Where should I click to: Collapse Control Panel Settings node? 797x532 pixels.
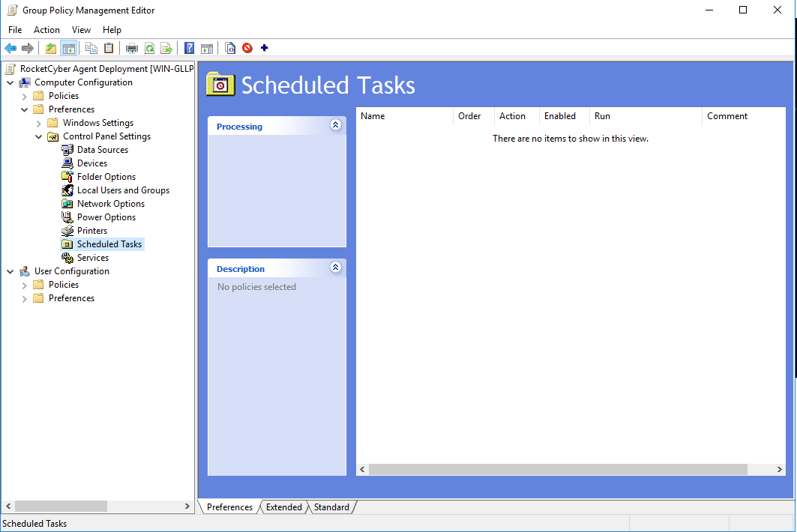[39, 136]
